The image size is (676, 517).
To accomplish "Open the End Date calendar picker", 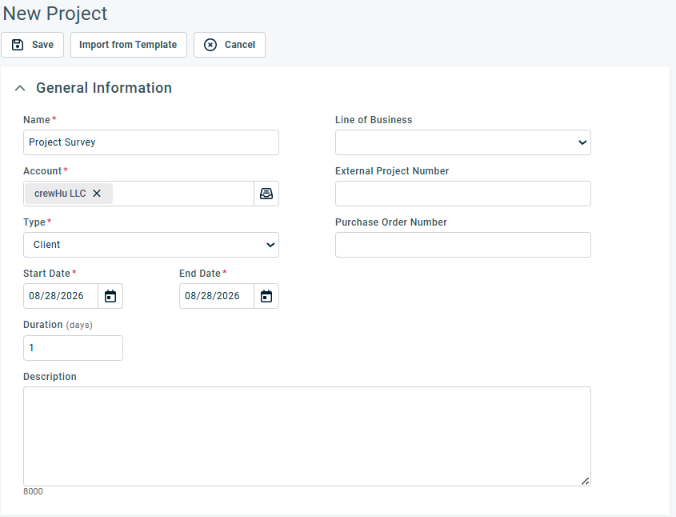I will click(x=266, y=296).
